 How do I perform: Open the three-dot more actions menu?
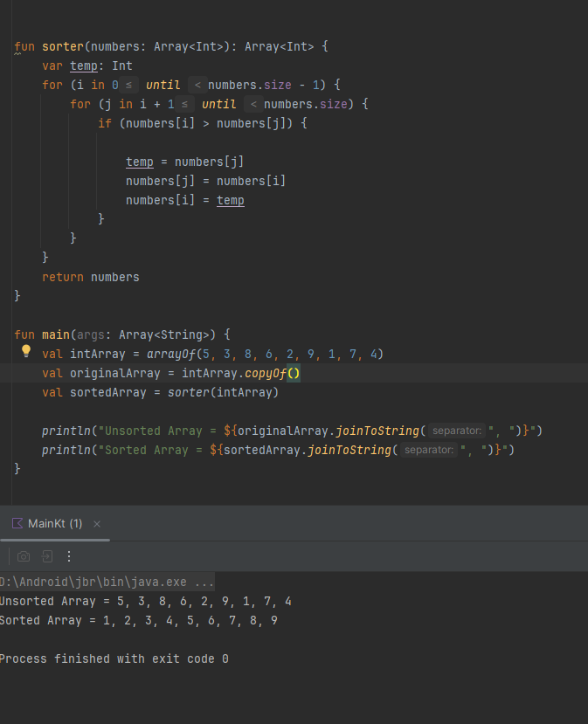click(x=69, y=556)
